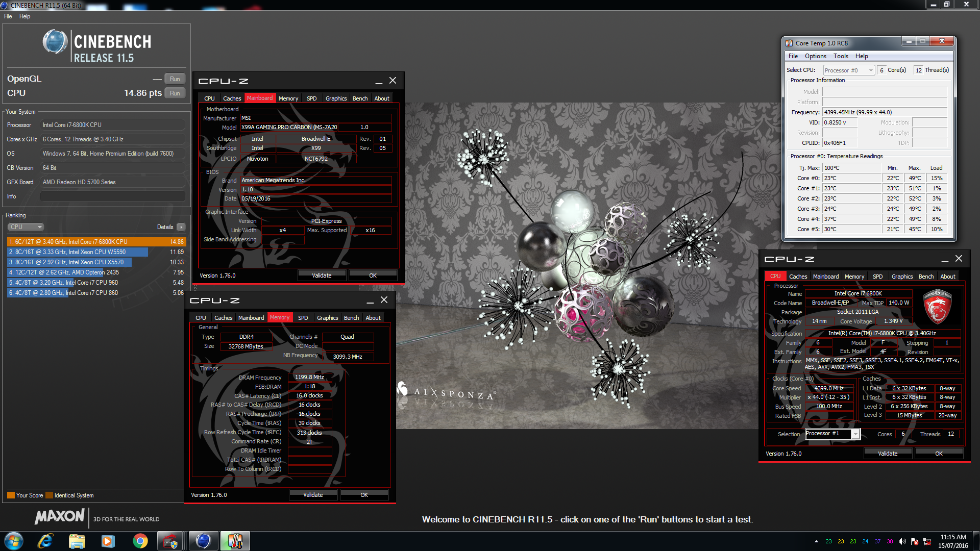Click OK in the CPU-Z Memory window
The width and height of the screenshot is (980, 551).
[364, 495]
